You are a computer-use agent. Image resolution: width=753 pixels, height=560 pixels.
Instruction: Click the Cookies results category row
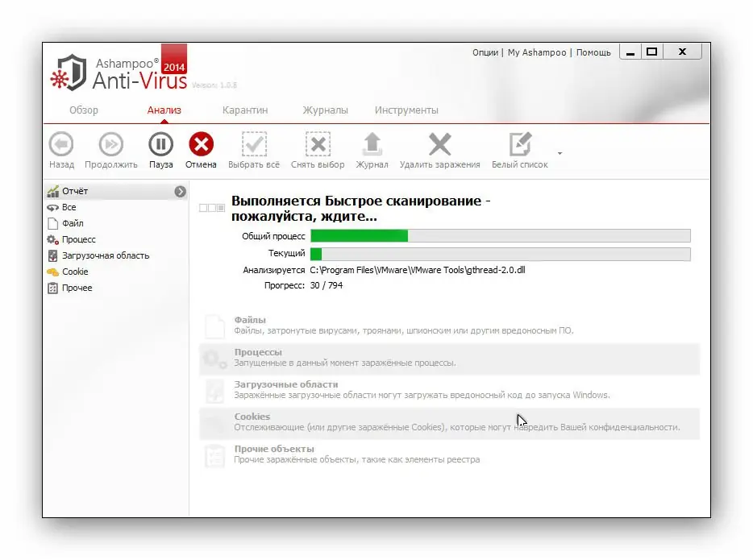(x=450, y=422)
